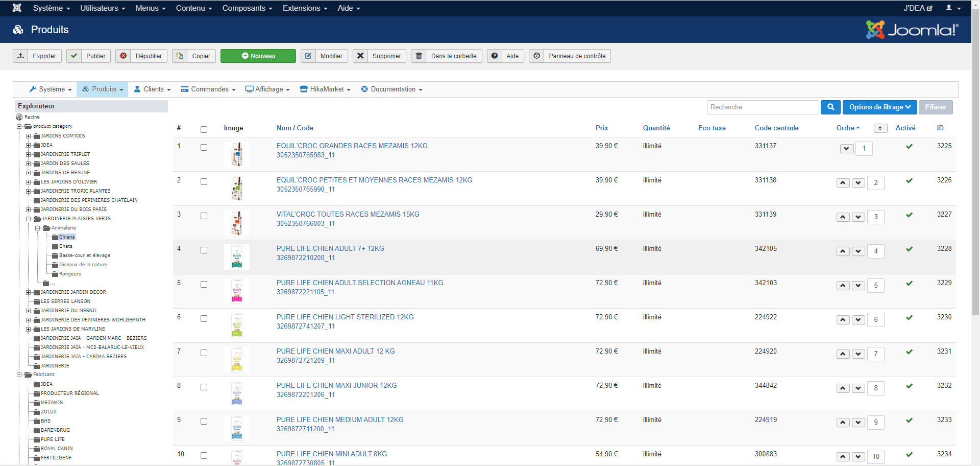
Task: Click the move-up arrow for row 2
Action: pos(843,183)
